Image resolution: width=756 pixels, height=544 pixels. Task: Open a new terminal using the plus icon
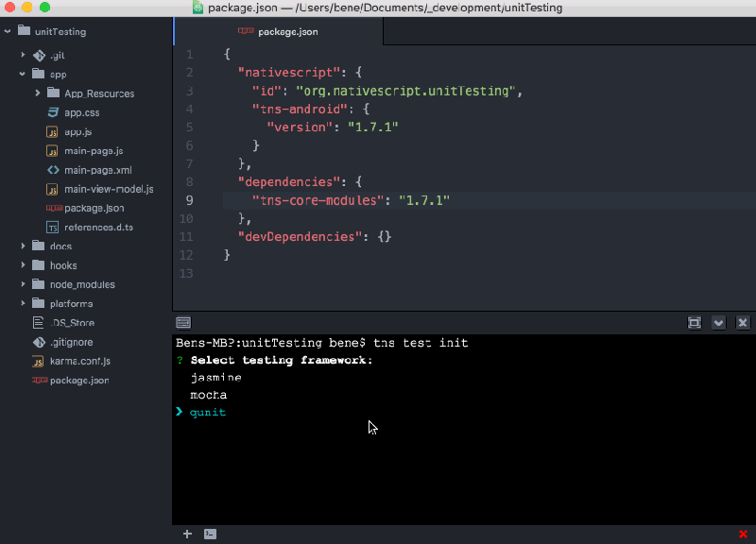click(x=186, y=534)
